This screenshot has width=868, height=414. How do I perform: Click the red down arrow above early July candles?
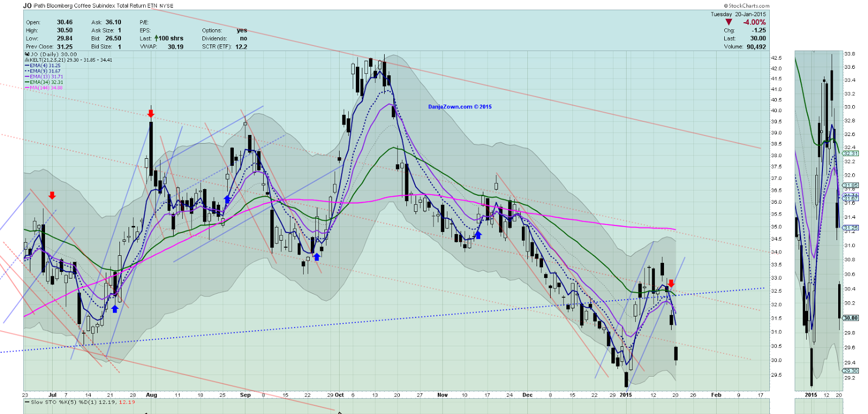pos(52,196)
